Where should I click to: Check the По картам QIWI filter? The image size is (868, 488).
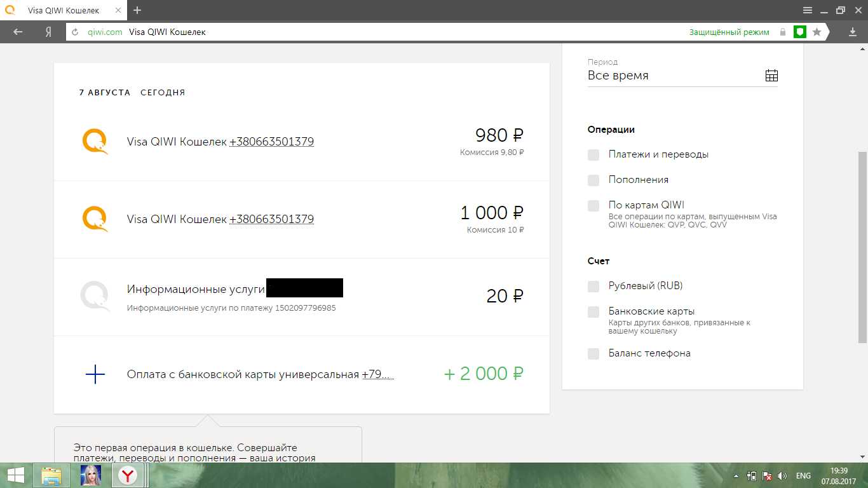(593, 206)
